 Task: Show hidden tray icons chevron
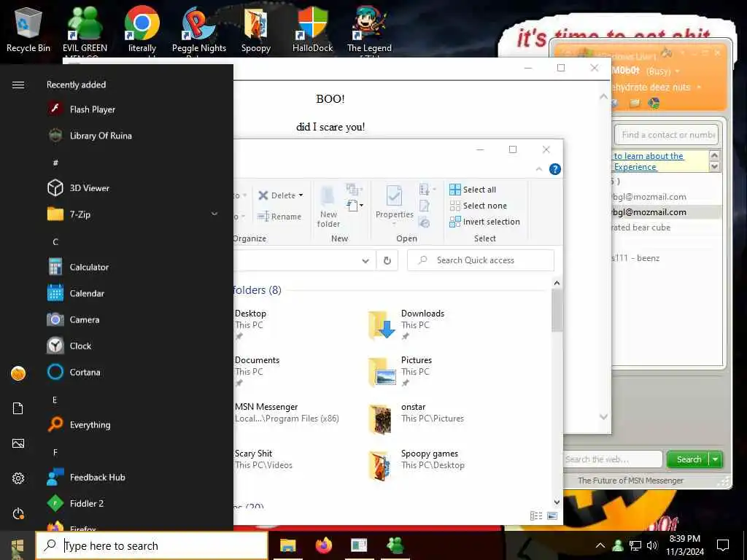pyautogui.click(x=600, y=545)
